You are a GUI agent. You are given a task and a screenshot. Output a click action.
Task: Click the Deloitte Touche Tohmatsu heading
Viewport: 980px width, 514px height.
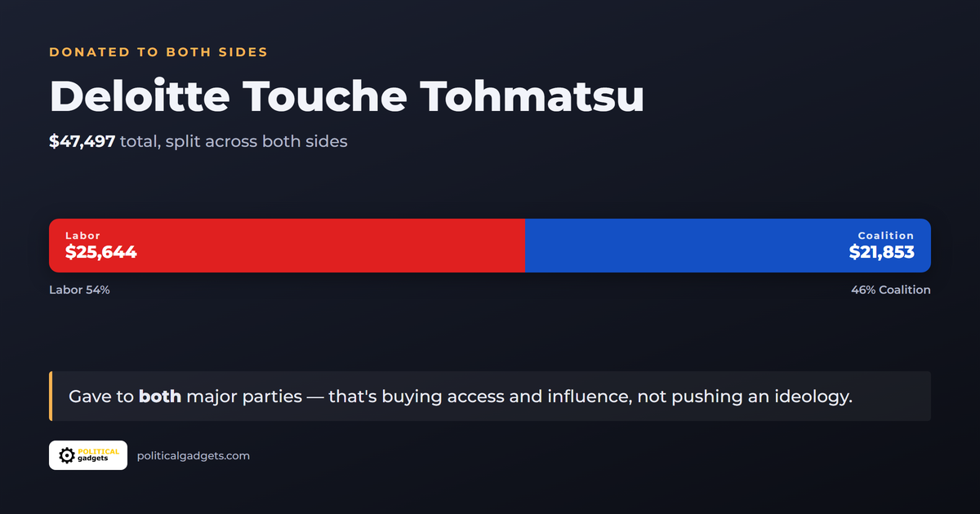(x=347, y=96)
